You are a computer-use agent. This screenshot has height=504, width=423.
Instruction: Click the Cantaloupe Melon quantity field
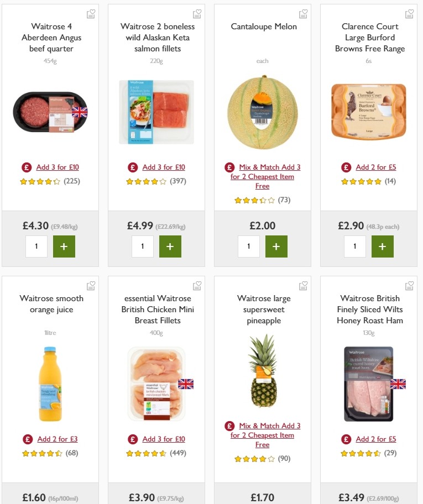tap(248, 246)
